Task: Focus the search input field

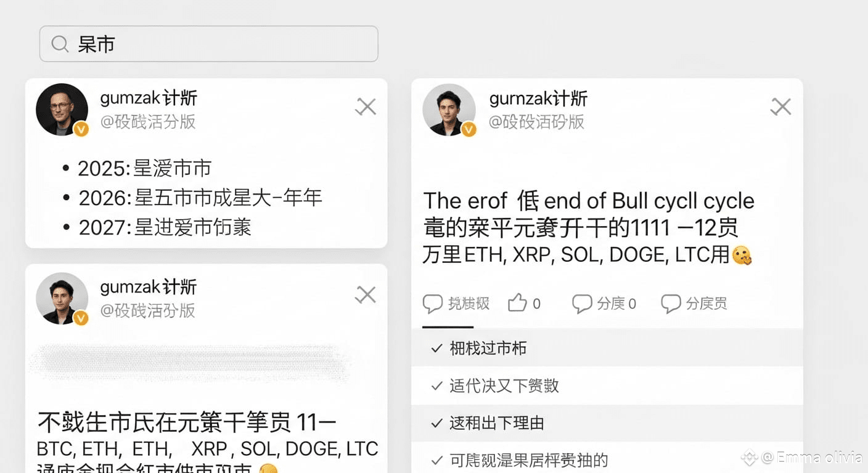Action: point(209,44)
